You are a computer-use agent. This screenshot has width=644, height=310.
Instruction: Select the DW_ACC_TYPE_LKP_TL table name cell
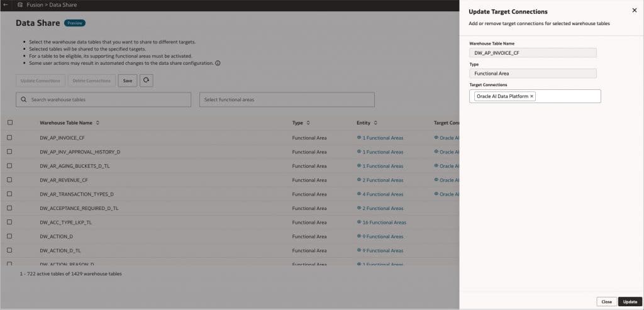(x=66, y=222)
